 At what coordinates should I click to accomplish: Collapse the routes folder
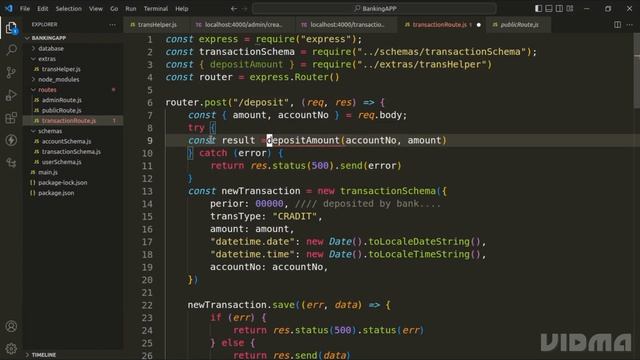73,90
